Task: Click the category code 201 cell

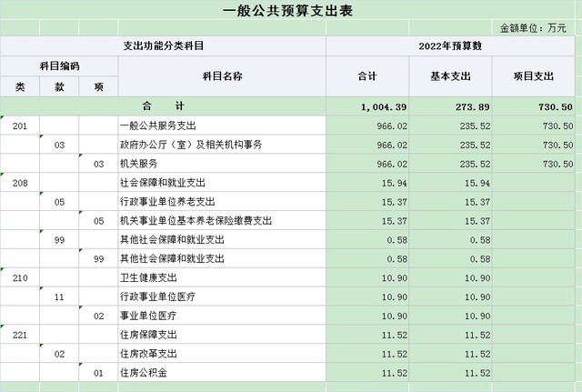Action: click(x=20, y=126)
